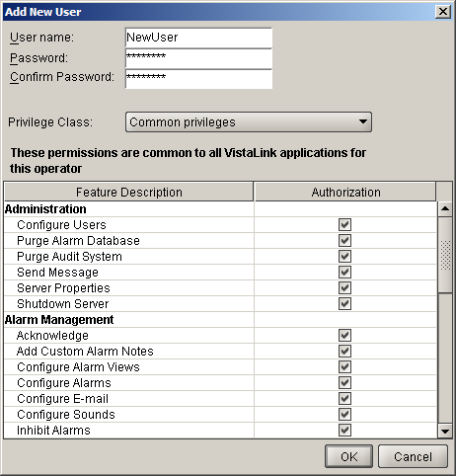Viewport: 456px width, 476px height.
Task: Toggle the Configure E-mail checkbox
Action: (344, 399)
